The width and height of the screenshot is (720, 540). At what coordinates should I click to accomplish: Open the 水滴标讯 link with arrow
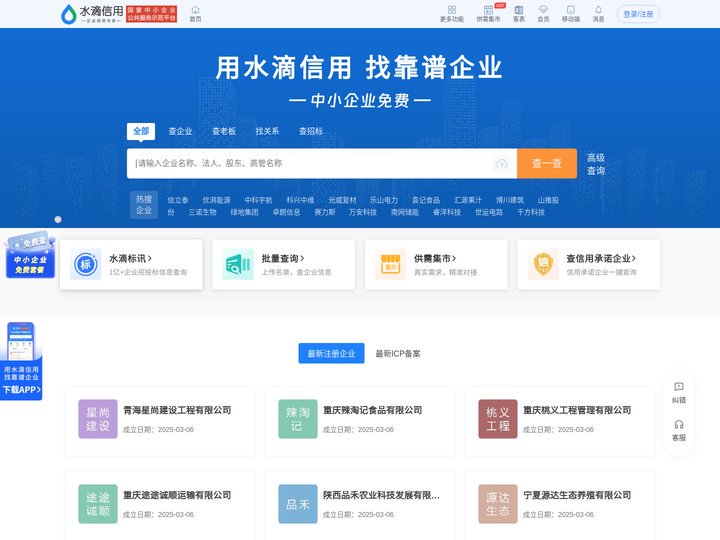(x=130, y=259)
